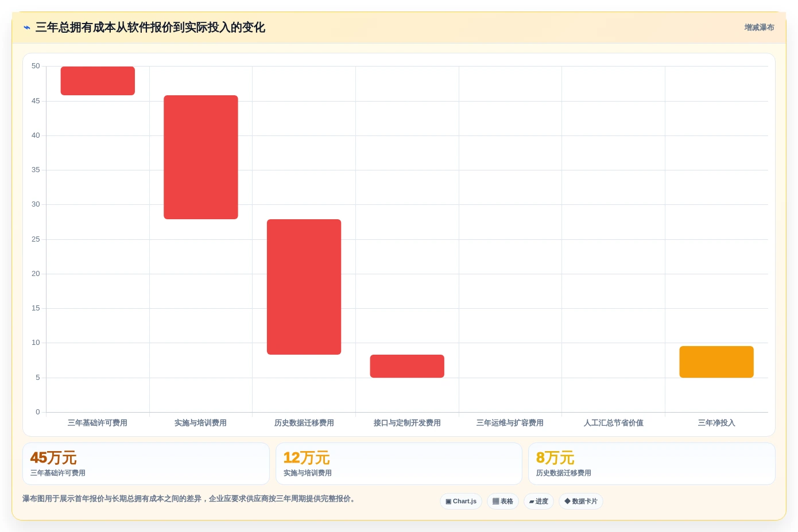Click the 实施与培训费用 caption under 12万元
Screen dimensions: 798x532
tap(308, 473)
